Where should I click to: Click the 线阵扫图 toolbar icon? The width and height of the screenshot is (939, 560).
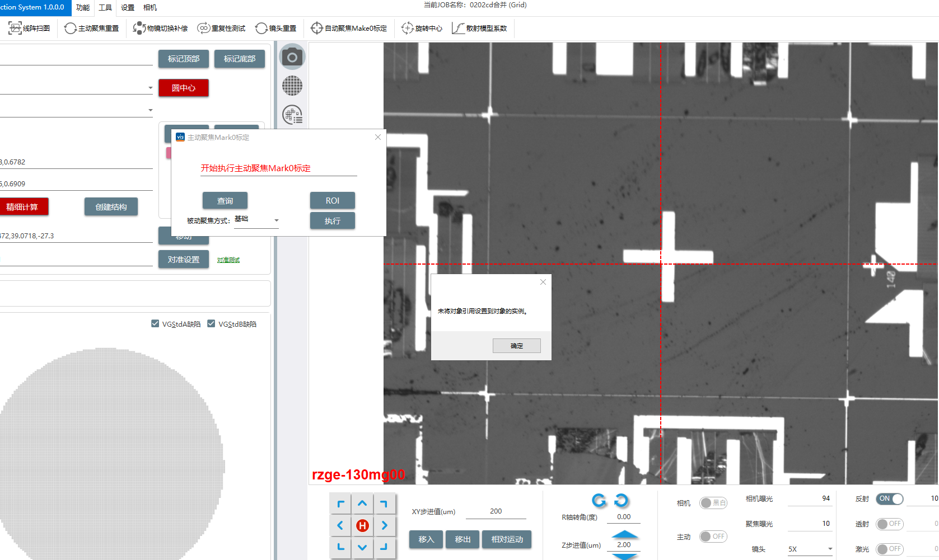(x=15, y=28)
